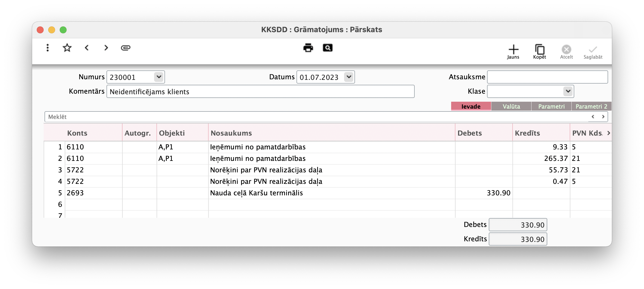
Task: Click Objekti cell A,P1 in row 2
Action: pyautogui.click(x=183, y=159)
